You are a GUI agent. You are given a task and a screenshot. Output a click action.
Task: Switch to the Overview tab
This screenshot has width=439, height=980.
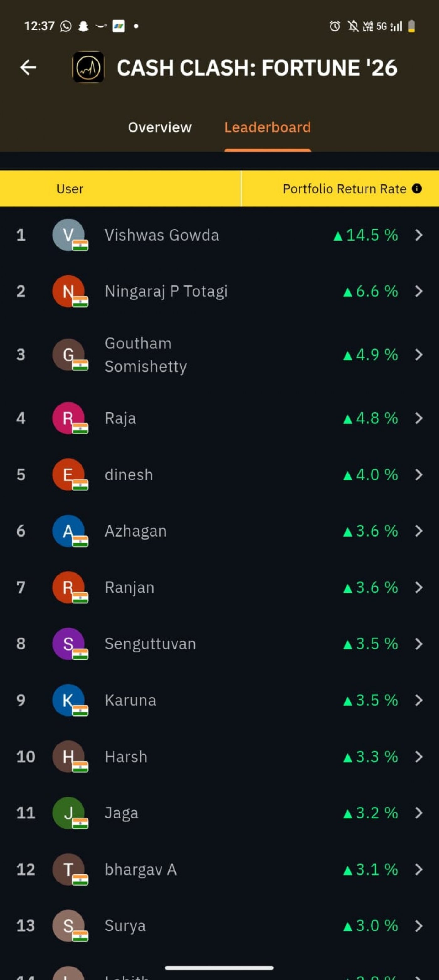point(160,127)
